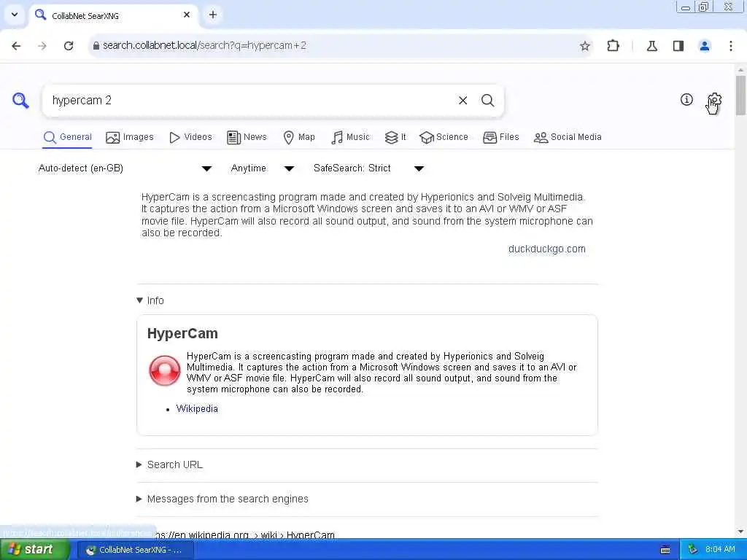
Task: Switch to the Files category
Action: click(x=500, y=137)
